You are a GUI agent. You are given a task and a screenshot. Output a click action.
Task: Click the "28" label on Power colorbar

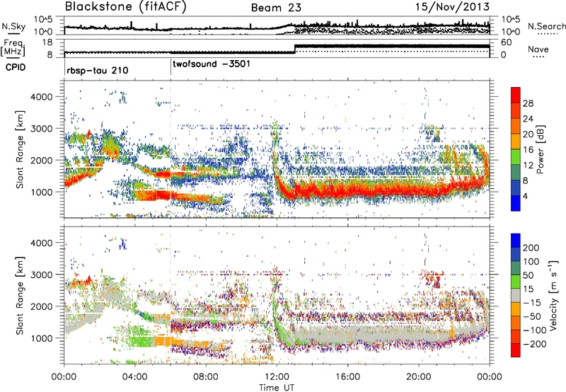(x=528, y=103)
